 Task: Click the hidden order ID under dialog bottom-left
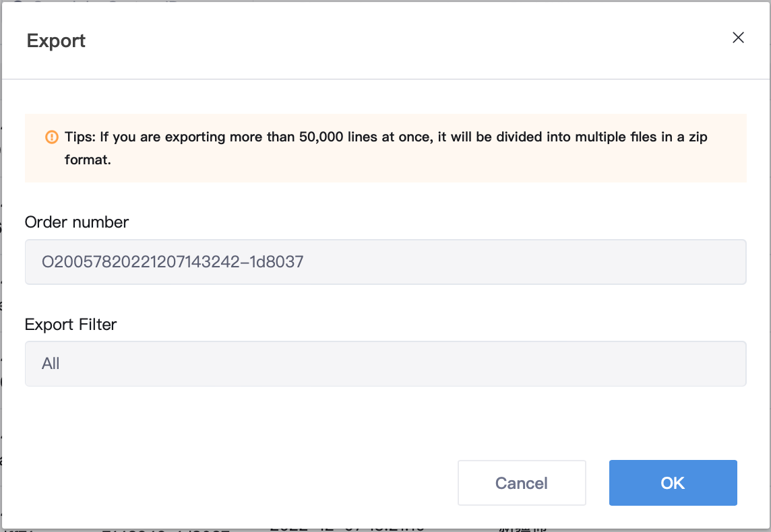coord(166,529)
